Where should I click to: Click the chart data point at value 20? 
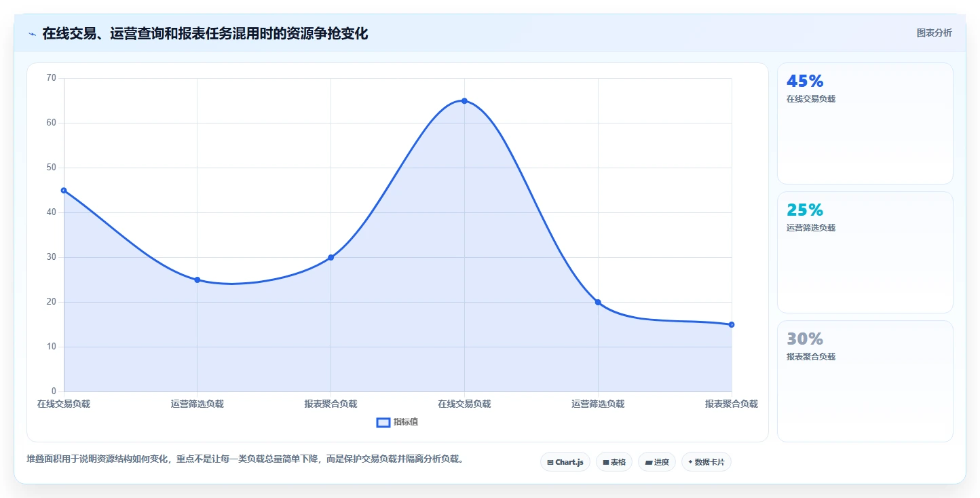coord(598,303)
